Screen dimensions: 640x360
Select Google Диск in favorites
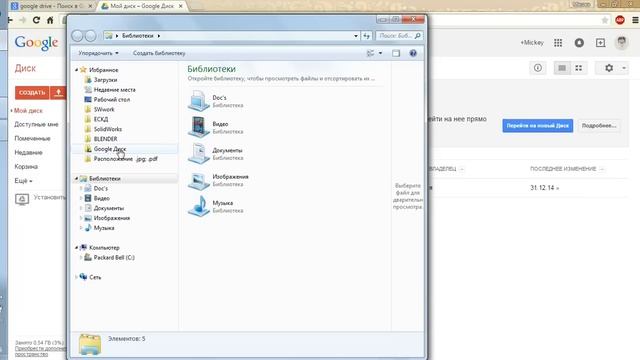click(x=110, y=149)
